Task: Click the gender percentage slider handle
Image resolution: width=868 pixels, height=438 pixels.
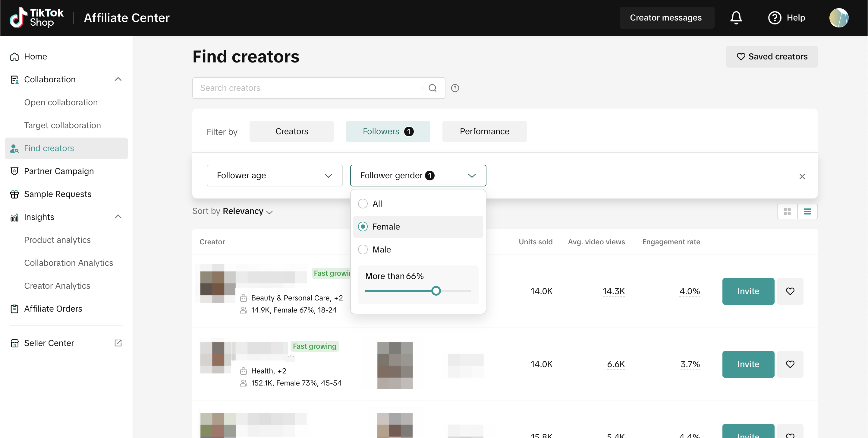Action: click(x=436, y=291)
